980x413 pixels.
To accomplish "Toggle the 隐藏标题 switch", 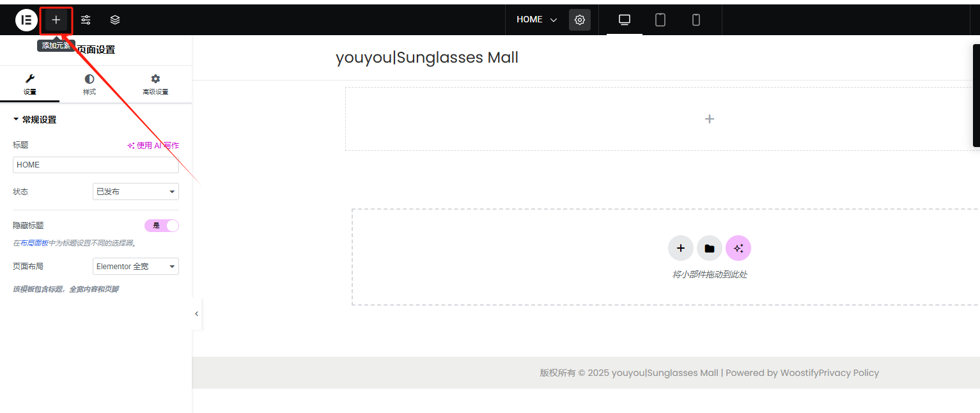I will click(162, 226).
